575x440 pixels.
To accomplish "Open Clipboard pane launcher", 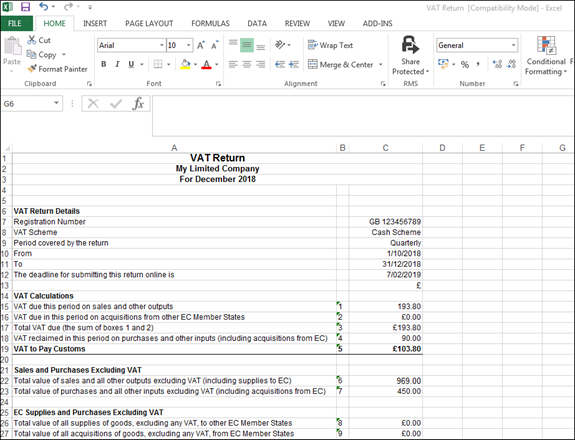I will pyautogui.click(x=89, y=84).
